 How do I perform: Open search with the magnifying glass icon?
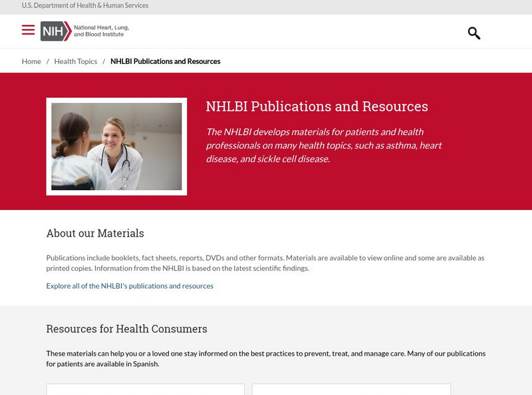pos(473,33)
